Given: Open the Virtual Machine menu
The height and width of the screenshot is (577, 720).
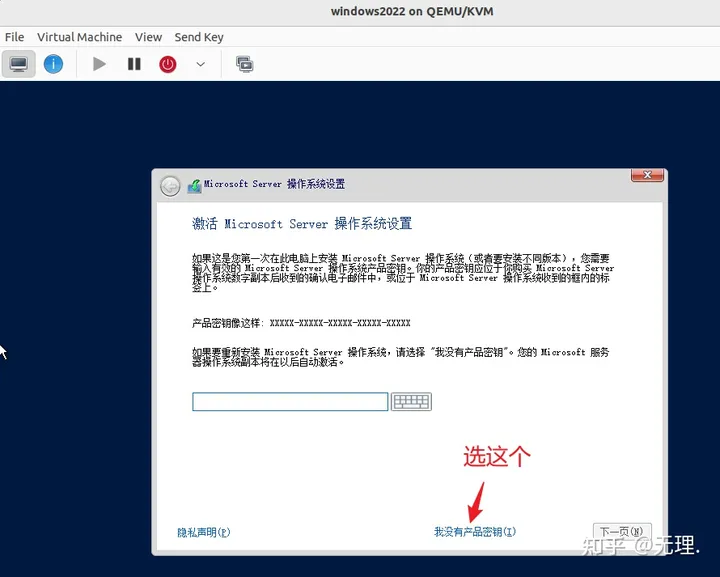Looking at the screenshot, I should click(x=79, y=37).
